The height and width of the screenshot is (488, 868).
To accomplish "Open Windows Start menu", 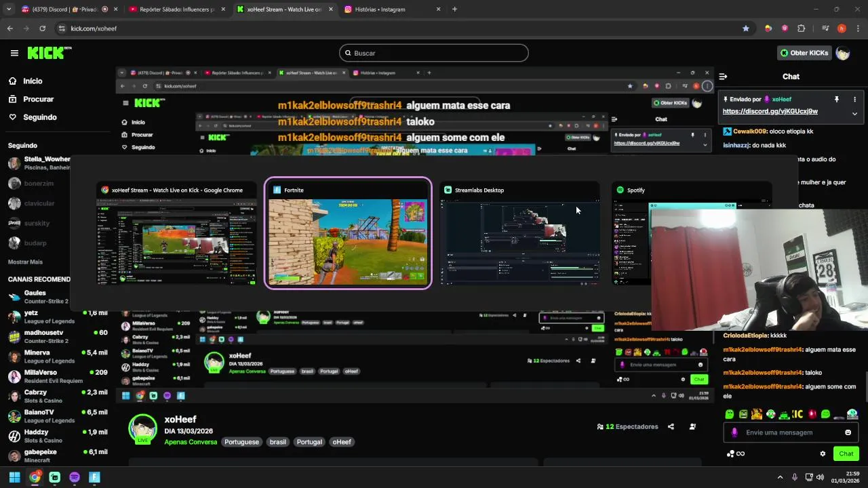I will (x=14, y=477).
